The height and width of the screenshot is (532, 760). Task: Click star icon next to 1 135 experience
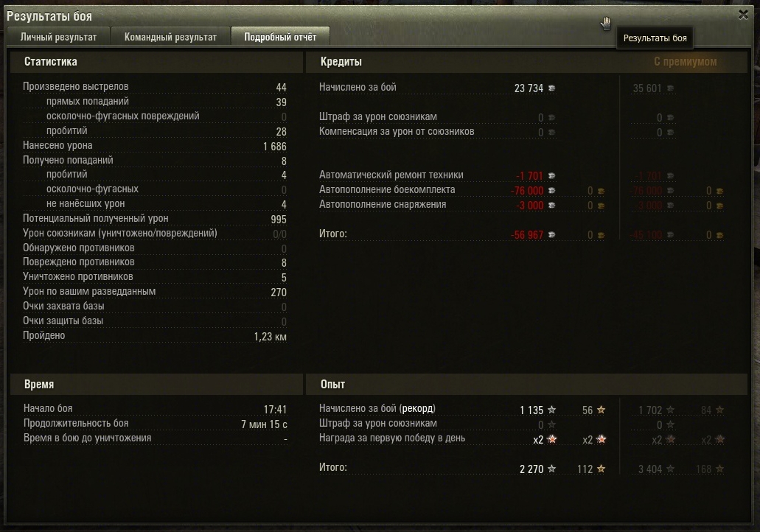tap(551, 410)
